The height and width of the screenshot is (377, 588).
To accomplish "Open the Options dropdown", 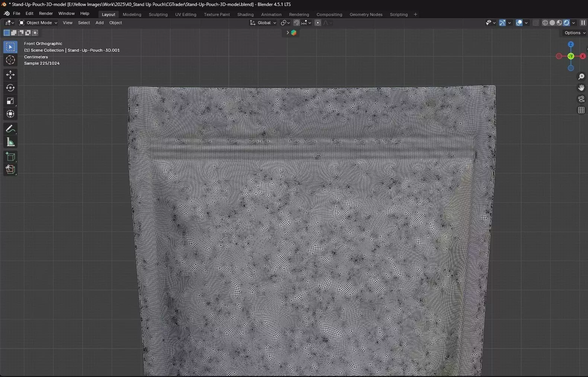I will coord(575,33).
